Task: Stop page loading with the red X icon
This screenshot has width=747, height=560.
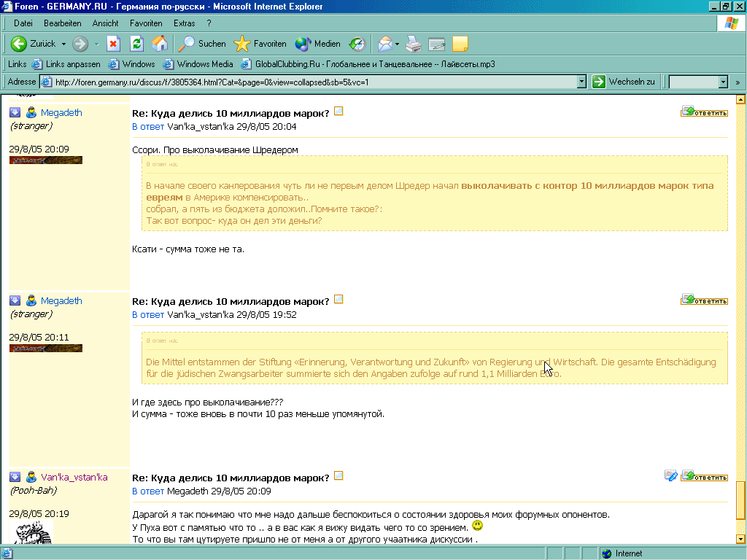Action: coord(113,44)
